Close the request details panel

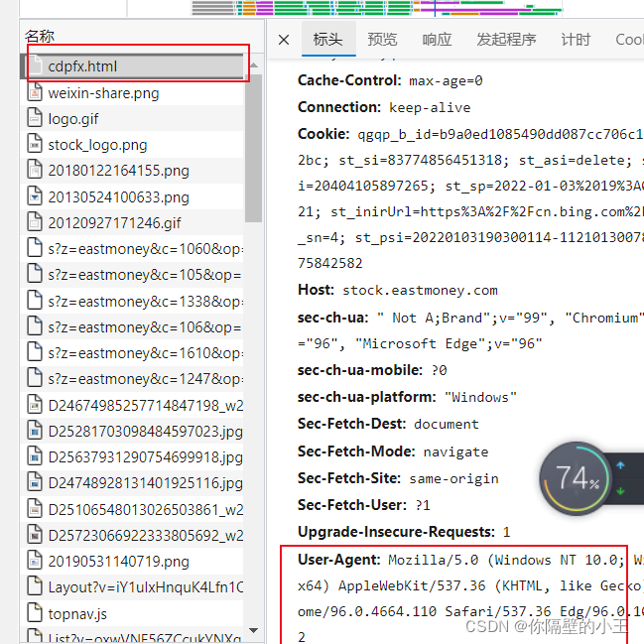[284, 40]
